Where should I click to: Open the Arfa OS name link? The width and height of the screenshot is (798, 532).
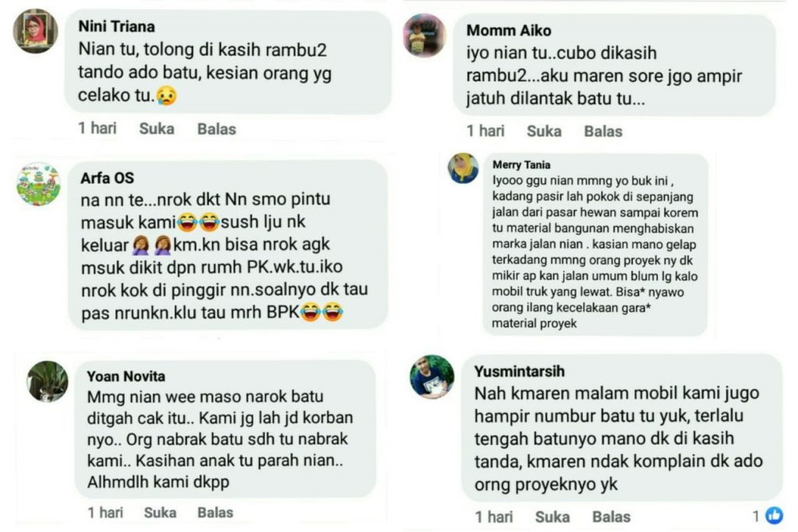tap(108, 178)
